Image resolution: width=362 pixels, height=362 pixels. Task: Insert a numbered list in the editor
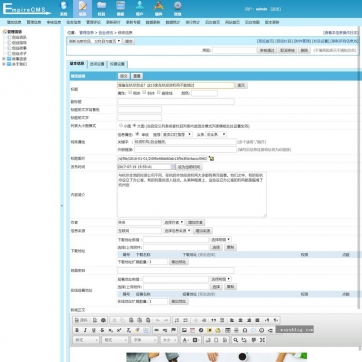177,320
